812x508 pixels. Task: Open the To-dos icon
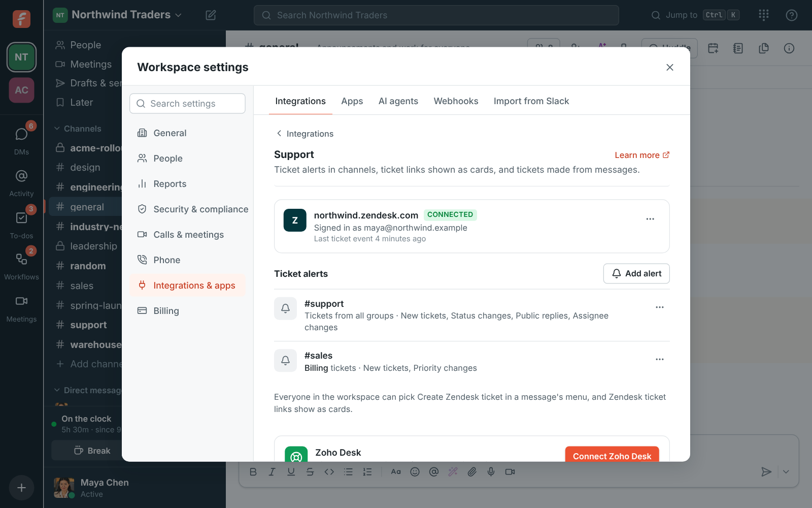click(21, 218)
